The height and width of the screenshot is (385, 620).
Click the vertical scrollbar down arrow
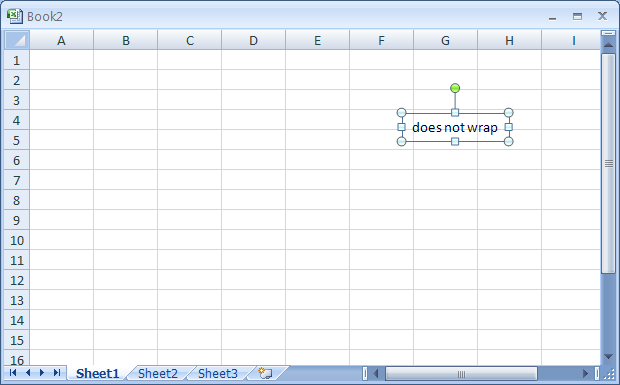(x=609, y=357)
